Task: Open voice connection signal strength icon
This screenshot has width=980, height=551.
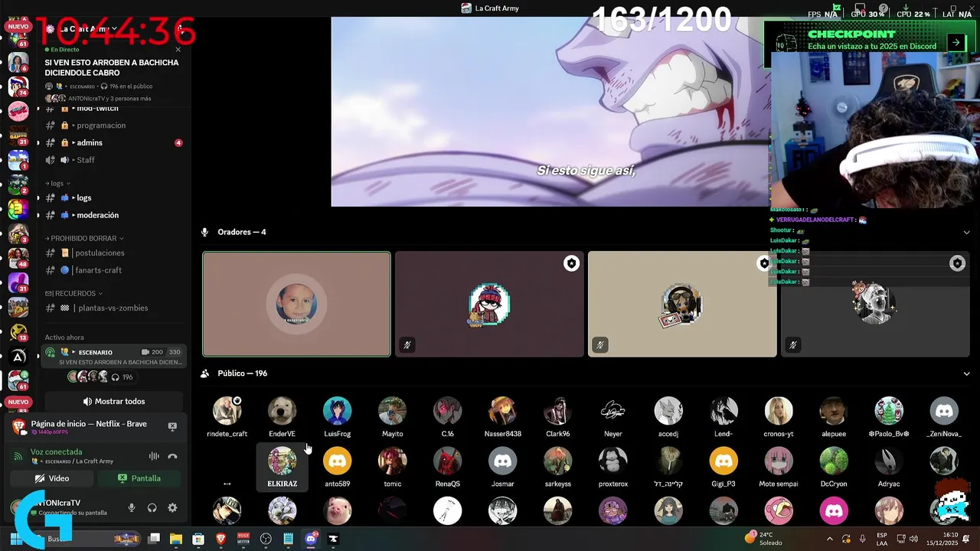Action: pos(18,456)
